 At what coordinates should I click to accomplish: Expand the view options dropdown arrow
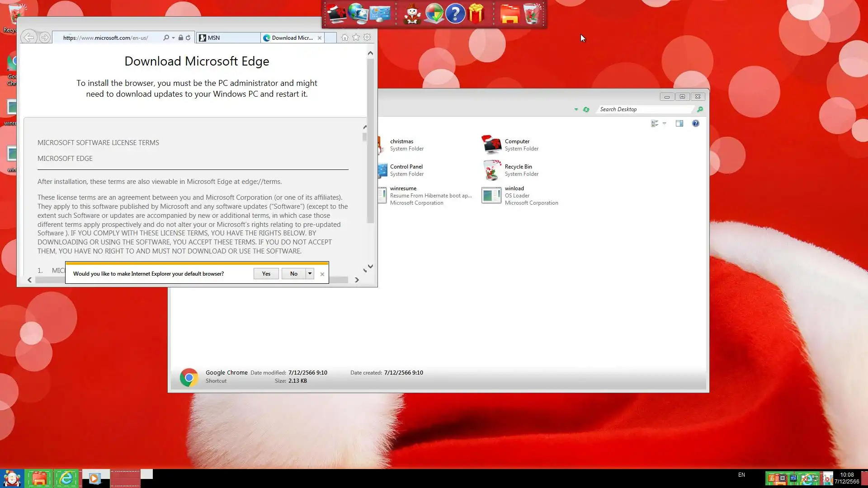pyautogui.click(x=664, y=123)
